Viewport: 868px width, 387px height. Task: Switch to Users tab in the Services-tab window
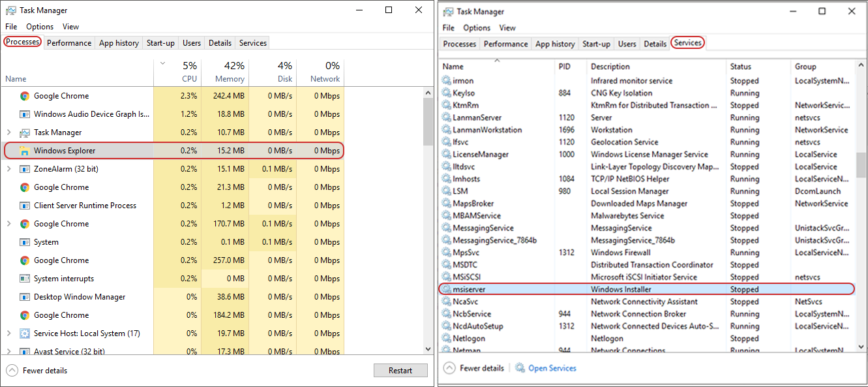[627, 44]
